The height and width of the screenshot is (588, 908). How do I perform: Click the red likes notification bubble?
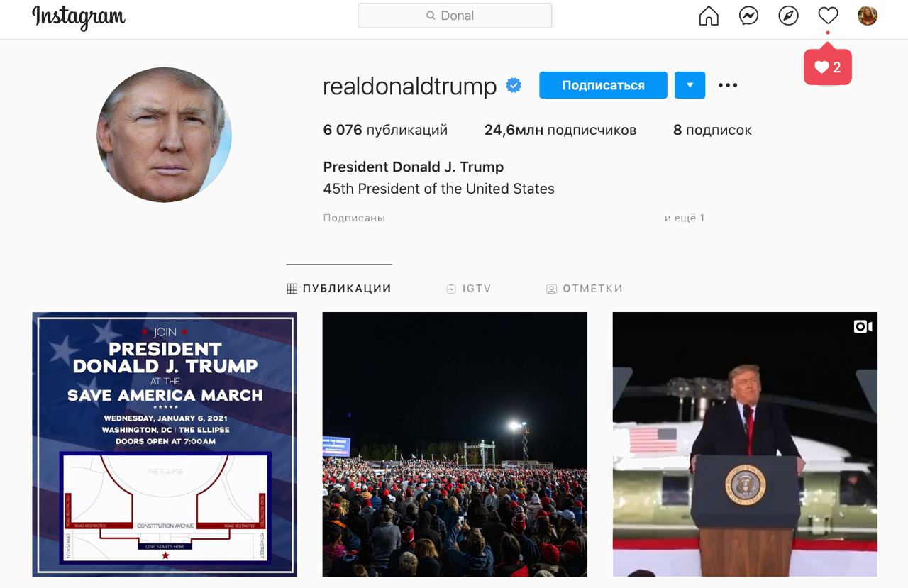(x=828, y=67)
